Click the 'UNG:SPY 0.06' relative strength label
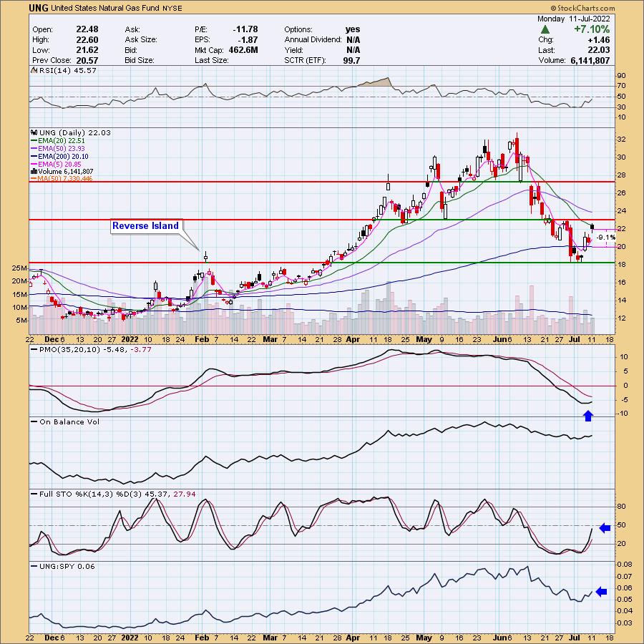644x644 pixels. (67, 566)
